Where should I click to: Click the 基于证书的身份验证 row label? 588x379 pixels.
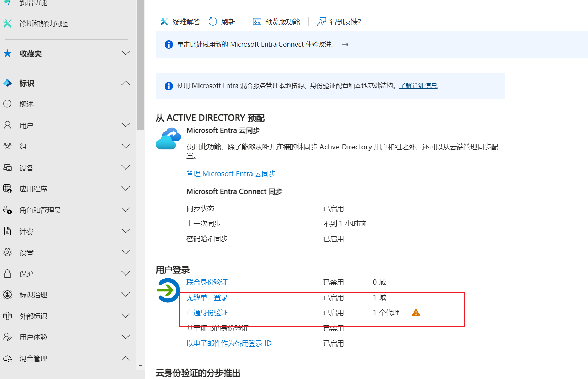click(218, 328)
